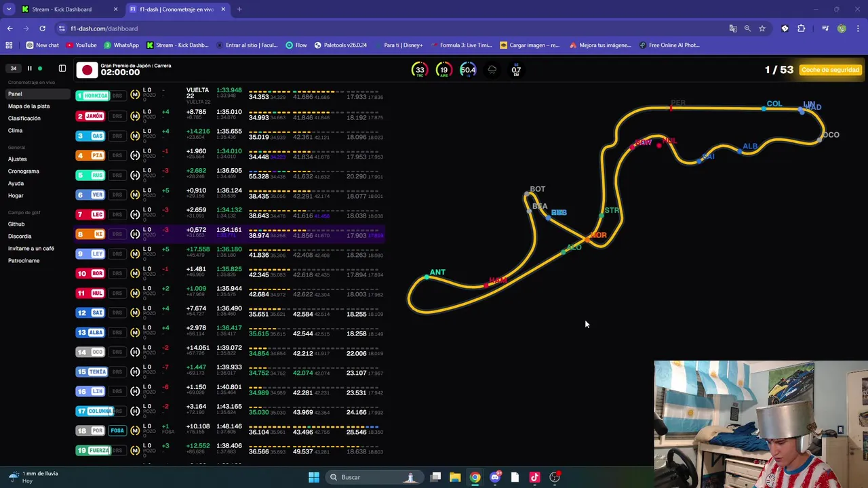Select the position 2 JAMÓN driver tag
This screenshot has height=488, width=868.
(x=90, y=116)
